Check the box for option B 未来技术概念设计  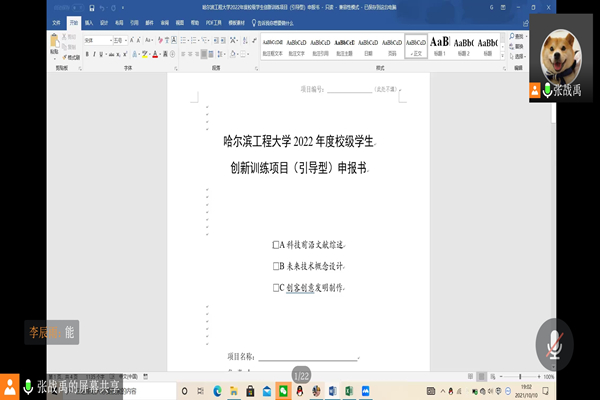pyautogui.click(x=277, y=266)
